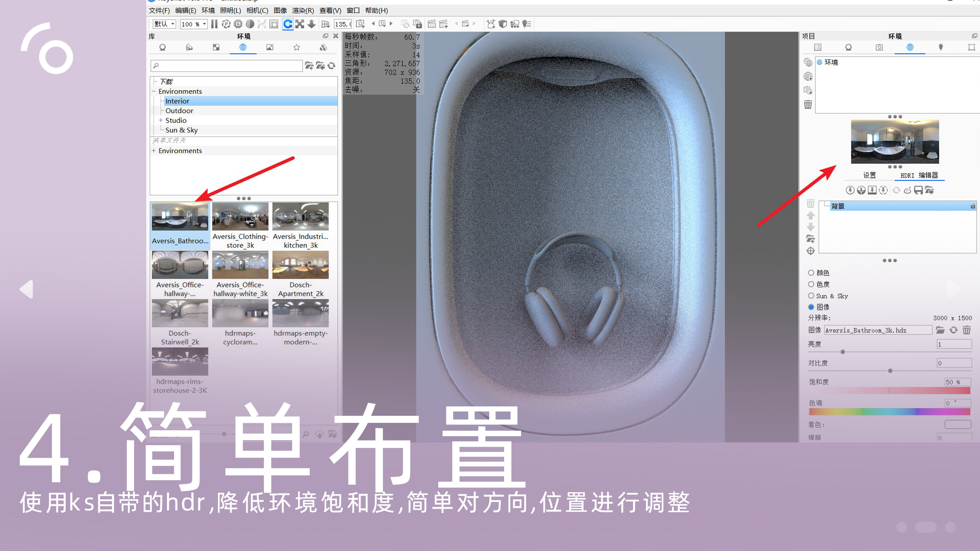Delete environment using the trash icon
The image size is (980, 551).
pos(808,105)
